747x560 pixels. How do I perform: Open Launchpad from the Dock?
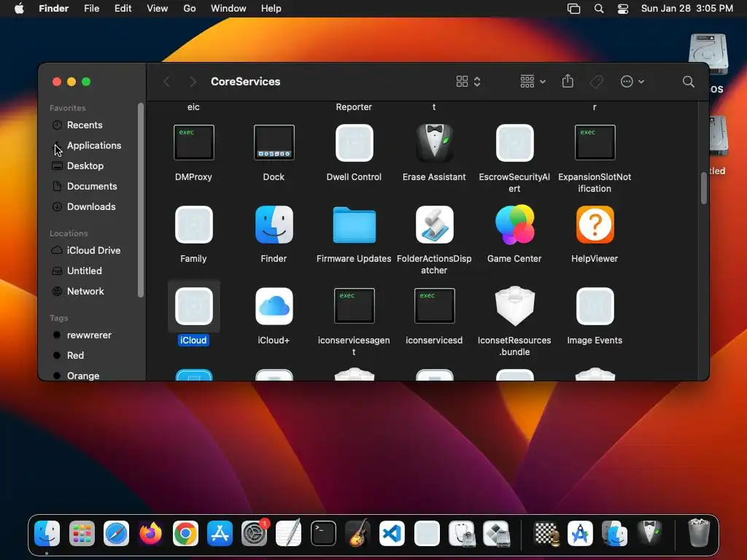[x=82, y=533]
